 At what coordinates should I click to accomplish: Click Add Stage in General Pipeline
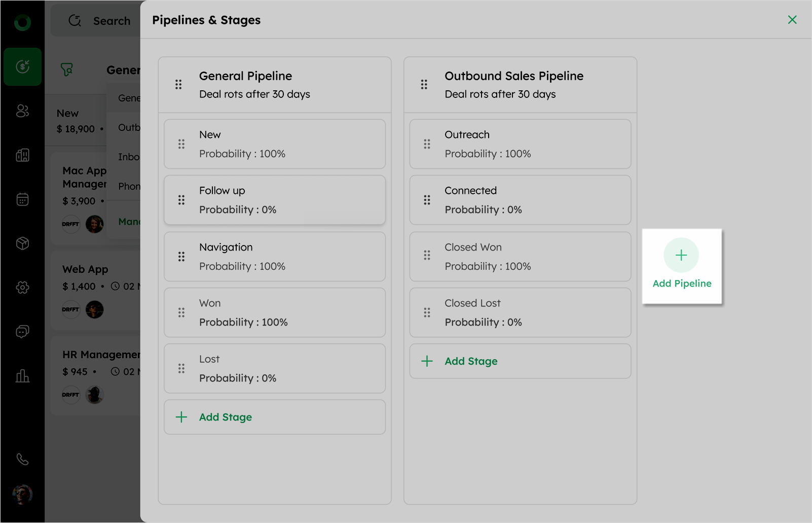pos(225,417)
